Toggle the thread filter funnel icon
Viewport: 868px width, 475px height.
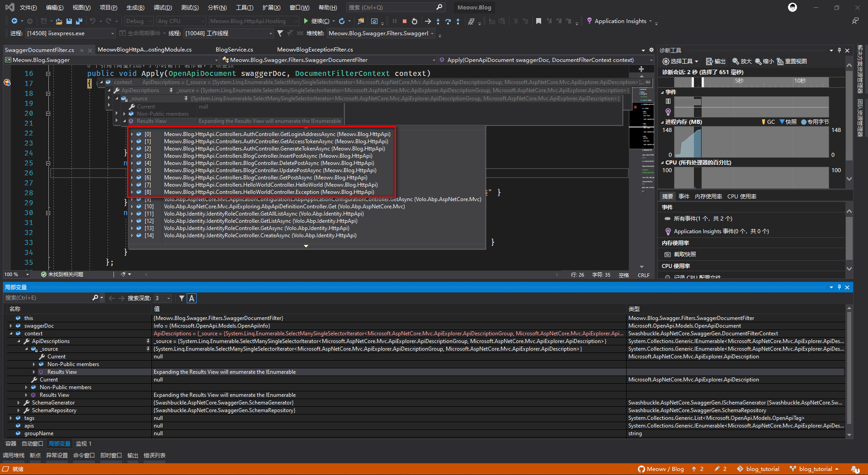tap(280, 33)
